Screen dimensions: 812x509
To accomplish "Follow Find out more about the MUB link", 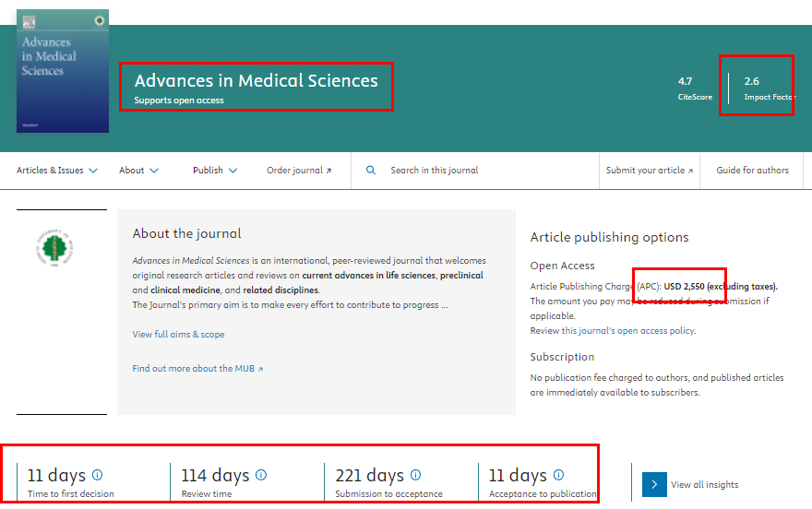I will [197, 369].
